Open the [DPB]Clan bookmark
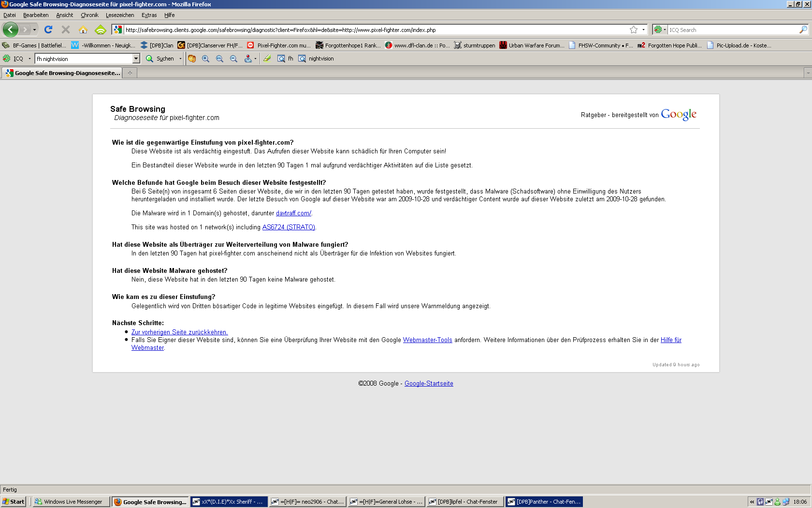 pos(157,45)
